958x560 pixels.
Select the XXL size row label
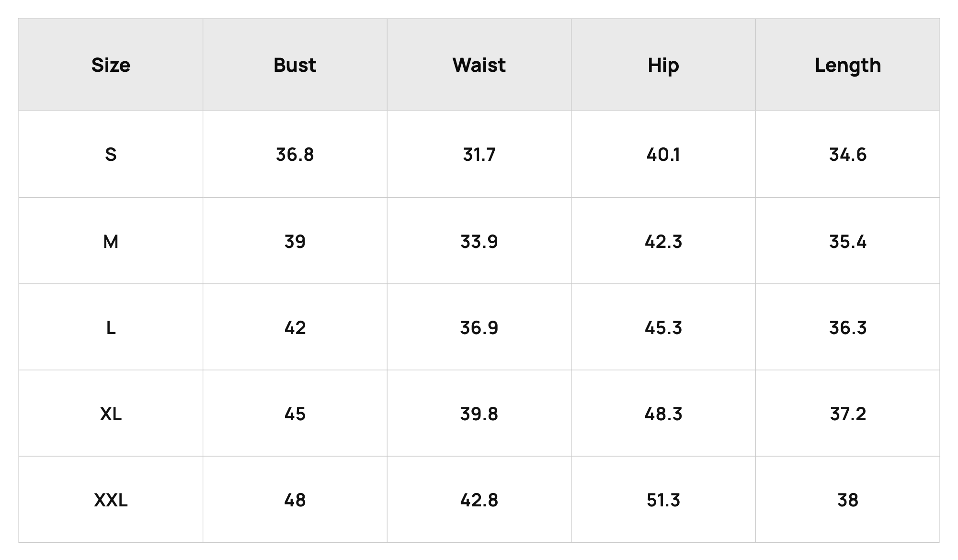tap(111, 500)
